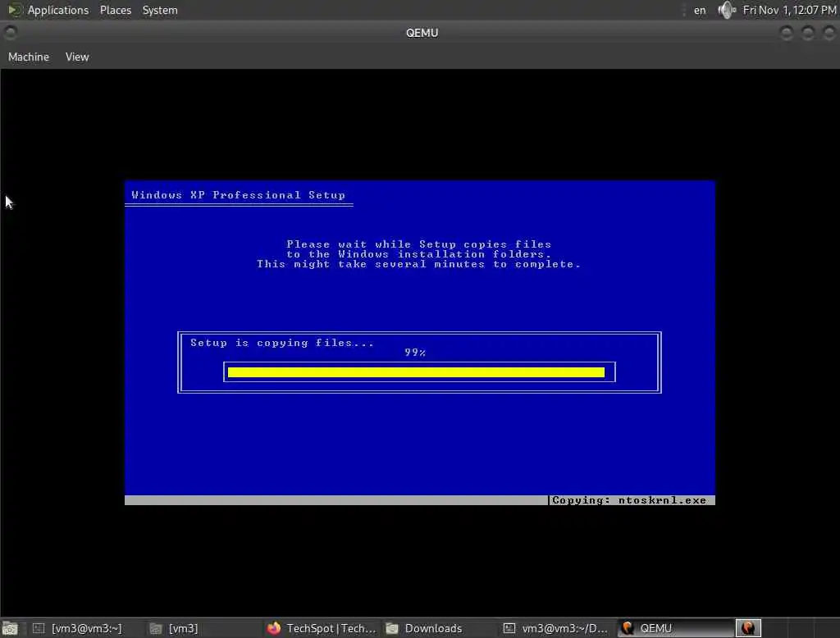The image size is (840, 638).
Task: Click the folder icon of [vm3] taskbar entry
Action: [x=155, y=628]
